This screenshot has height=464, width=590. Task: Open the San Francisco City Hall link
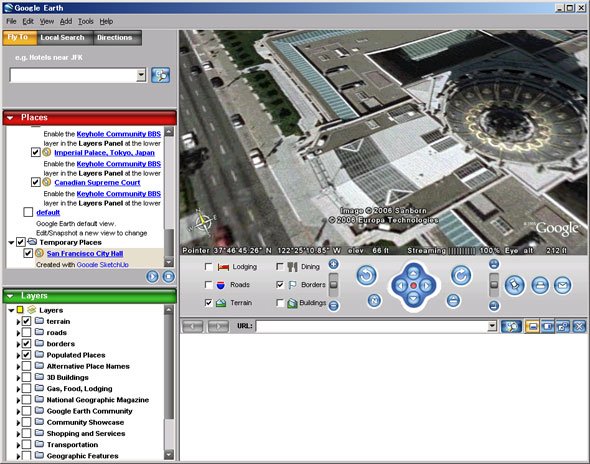(85, 254)
